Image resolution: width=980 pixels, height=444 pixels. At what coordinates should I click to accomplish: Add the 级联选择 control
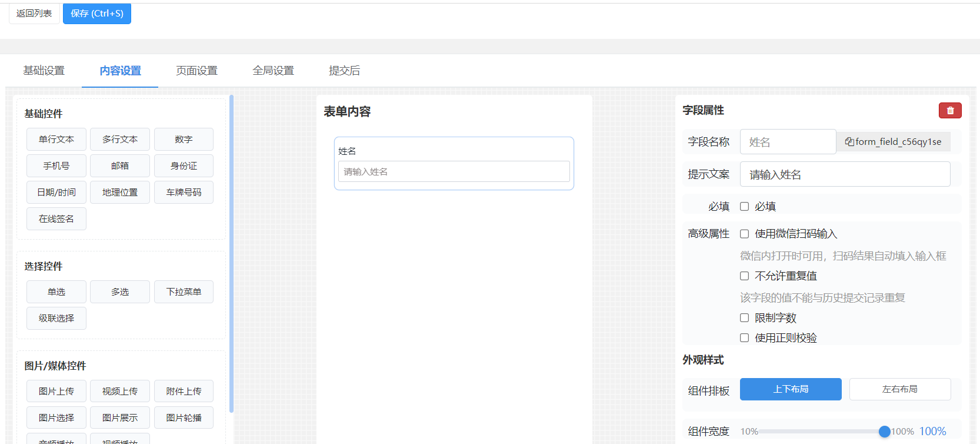point(56,319)
